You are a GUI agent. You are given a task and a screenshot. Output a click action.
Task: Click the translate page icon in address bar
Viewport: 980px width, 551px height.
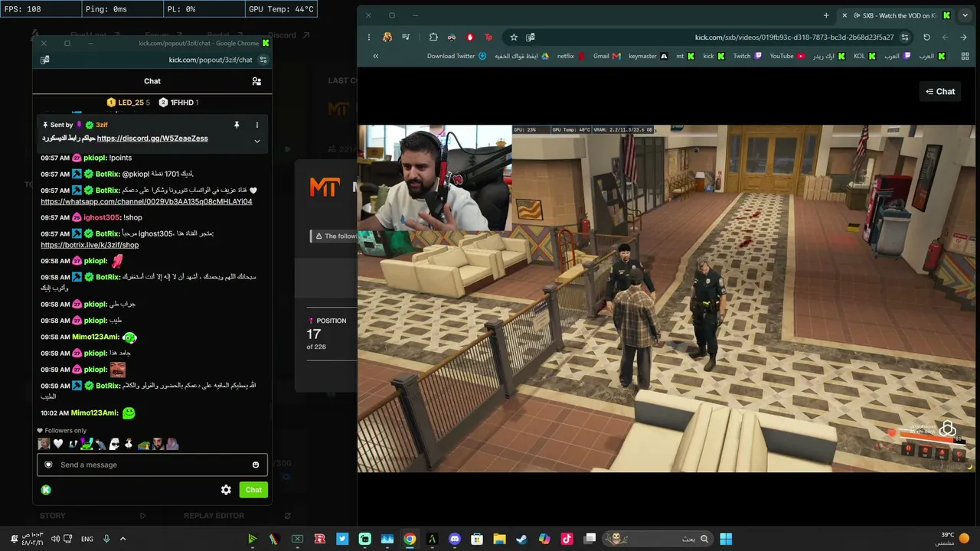point(531,37)
